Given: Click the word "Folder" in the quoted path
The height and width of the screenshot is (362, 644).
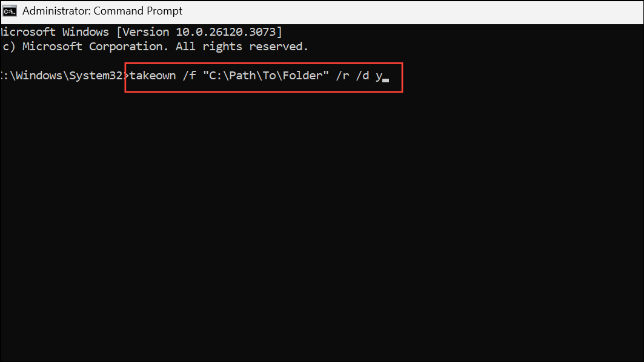Looking at the screenshot, I should pos(302,76).
